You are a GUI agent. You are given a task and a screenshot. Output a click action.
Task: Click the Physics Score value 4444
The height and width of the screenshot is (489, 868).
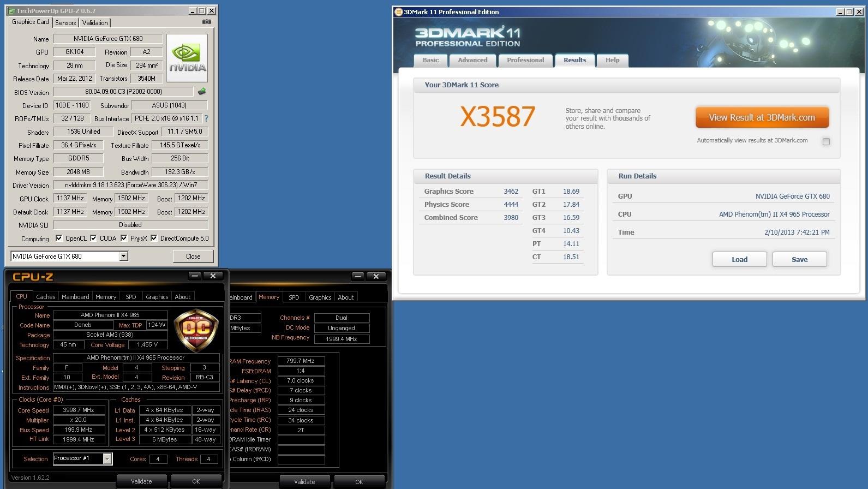(511, 204)
